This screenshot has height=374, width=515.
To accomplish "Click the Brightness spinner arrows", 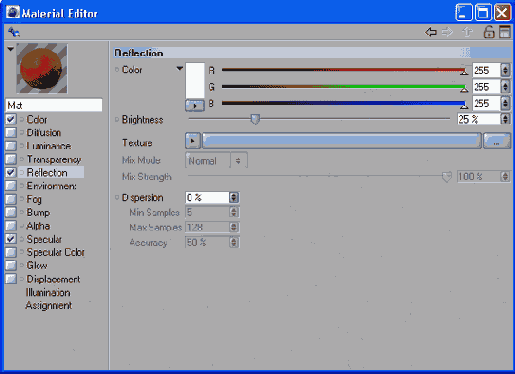I will point(505,119).
